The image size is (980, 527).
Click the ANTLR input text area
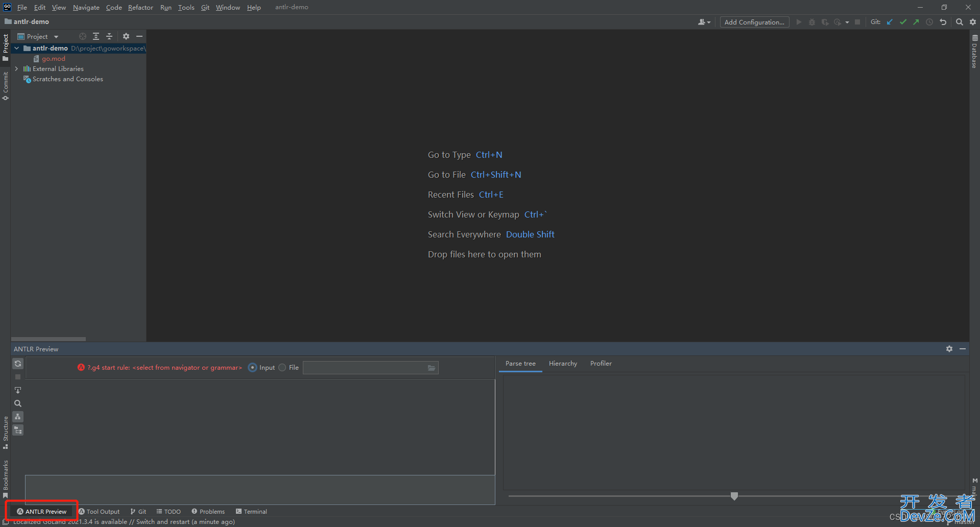[x=260, y=427]
